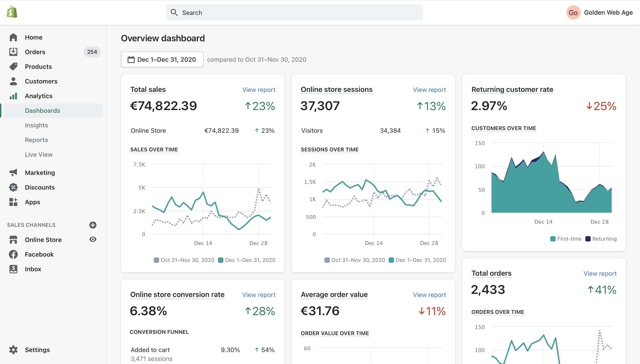Screen dimensions: 640x364
Task: Click the Shopify logo icon
Action: pyautogui.click(x=12, y=12)
